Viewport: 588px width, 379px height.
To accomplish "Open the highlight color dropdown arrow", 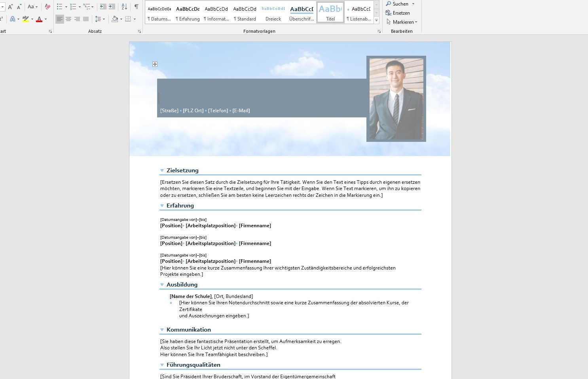I will 32,19.
